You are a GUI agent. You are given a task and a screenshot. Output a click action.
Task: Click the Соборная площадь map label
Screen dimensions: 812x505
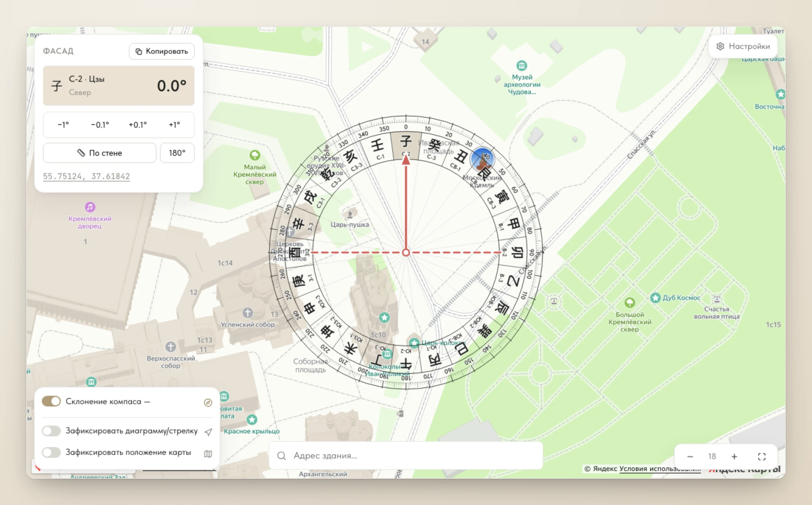click(x=310, y=365)
